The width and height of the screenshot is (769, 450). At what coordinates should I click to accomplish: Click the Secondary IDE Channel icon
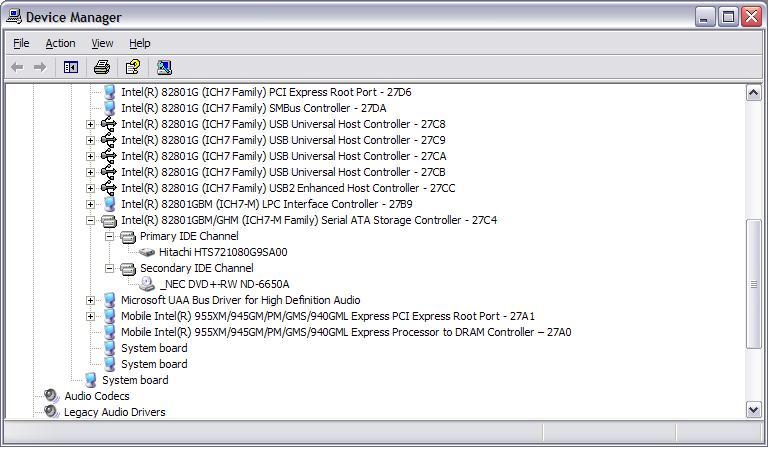pos(128,269)
